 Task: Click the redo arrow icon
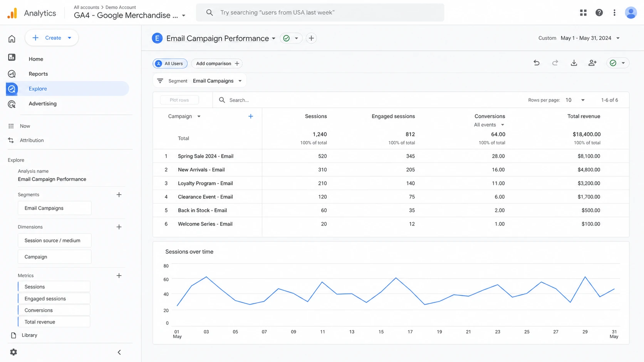[555, 63]
